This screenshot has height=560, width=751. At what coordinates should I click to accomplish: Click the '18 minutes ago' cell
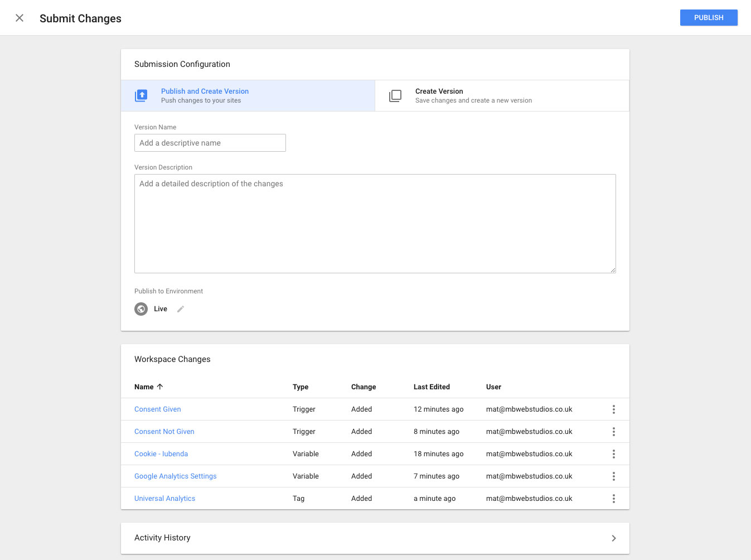point(439,454)
